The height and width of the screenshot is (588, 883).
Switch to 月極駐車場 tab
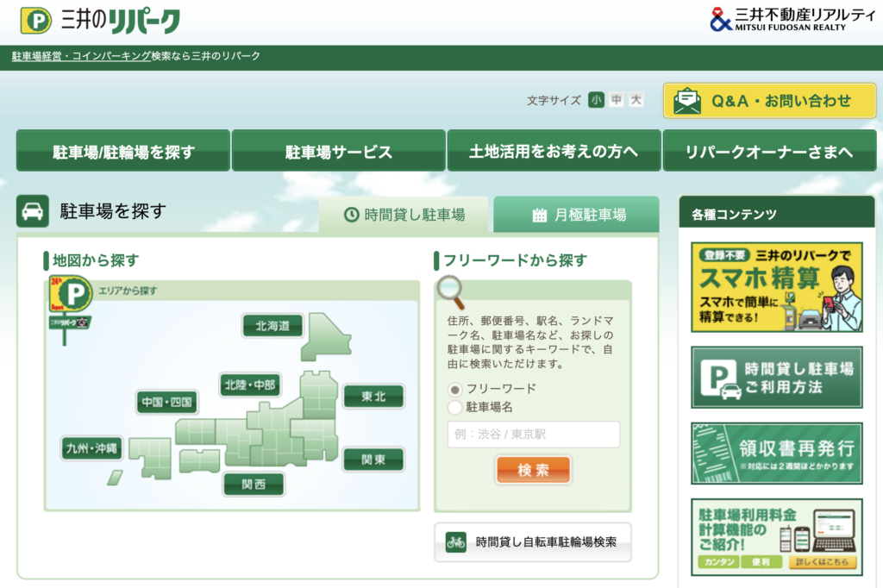click(x=577, y=215)
